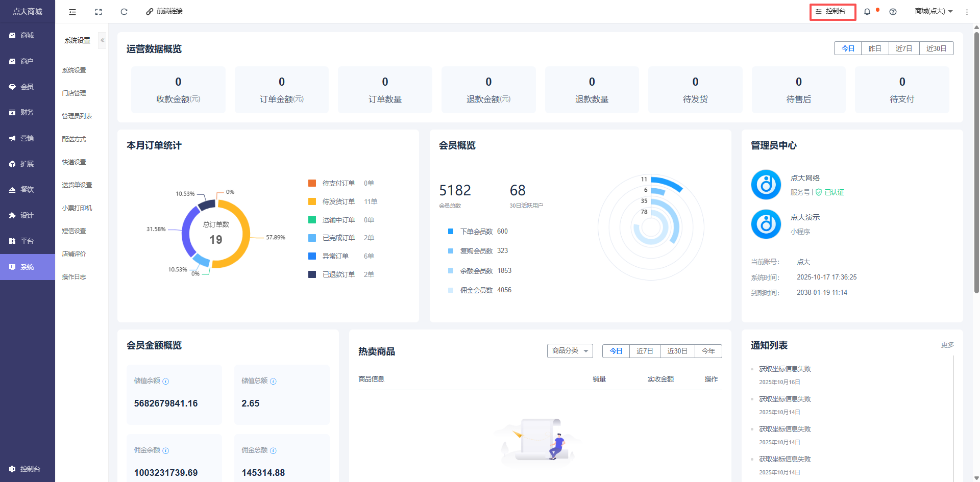Open the 商城(点大) account dropdown
980x482 pixels.
(x=934, y=11)
